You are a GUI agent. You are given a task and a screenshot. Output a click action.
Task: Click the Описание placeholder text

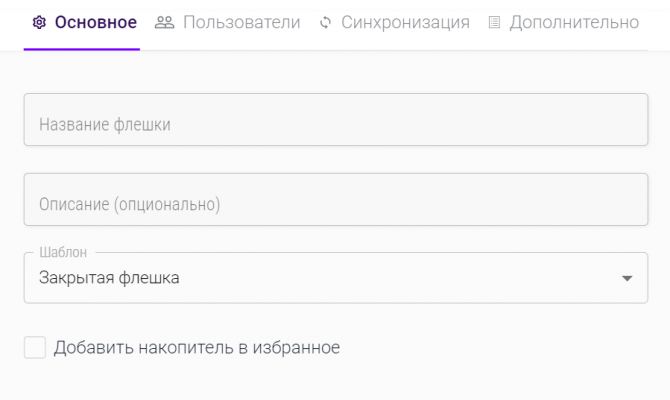click(129, 205)
